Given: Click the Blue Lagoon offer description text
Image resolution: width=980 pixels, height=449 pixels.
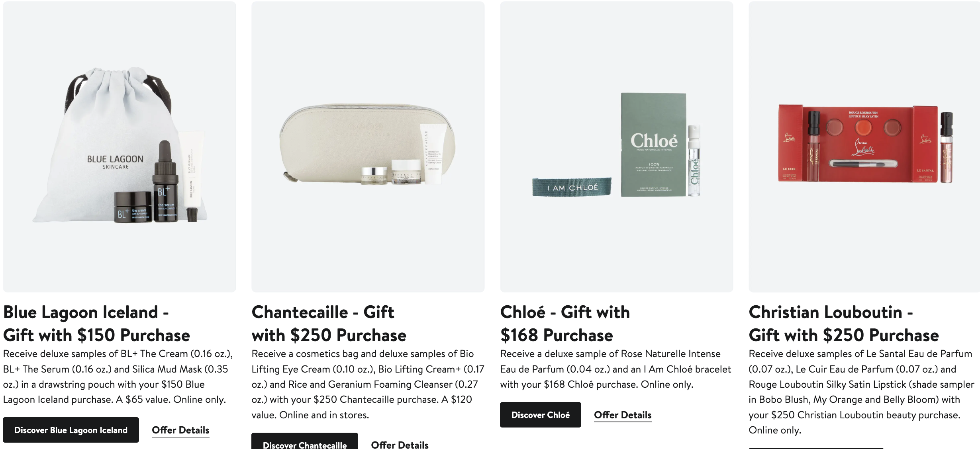Looking at the screenshot, I should tap(118, 377).
